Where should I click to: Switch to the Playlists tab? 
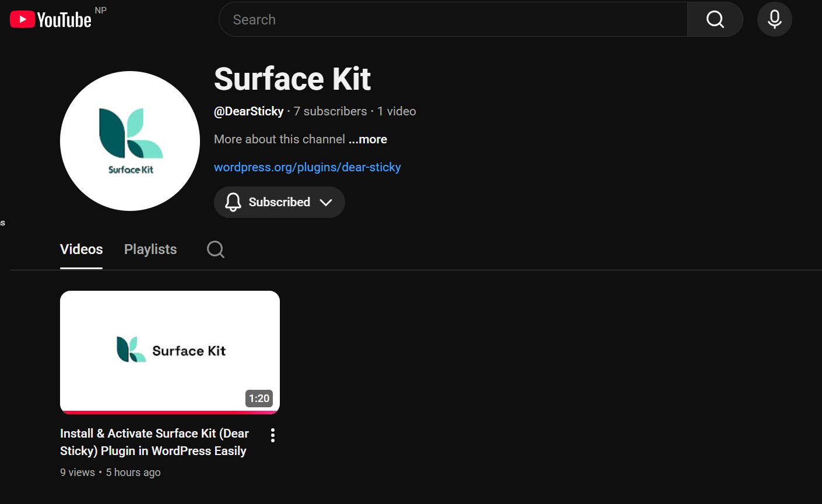pos(150,249)
